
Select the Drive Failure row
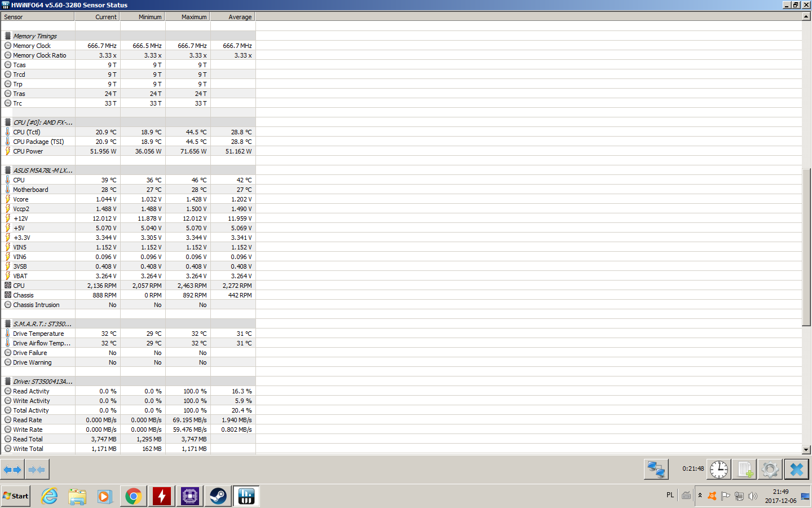click(128, 353)
